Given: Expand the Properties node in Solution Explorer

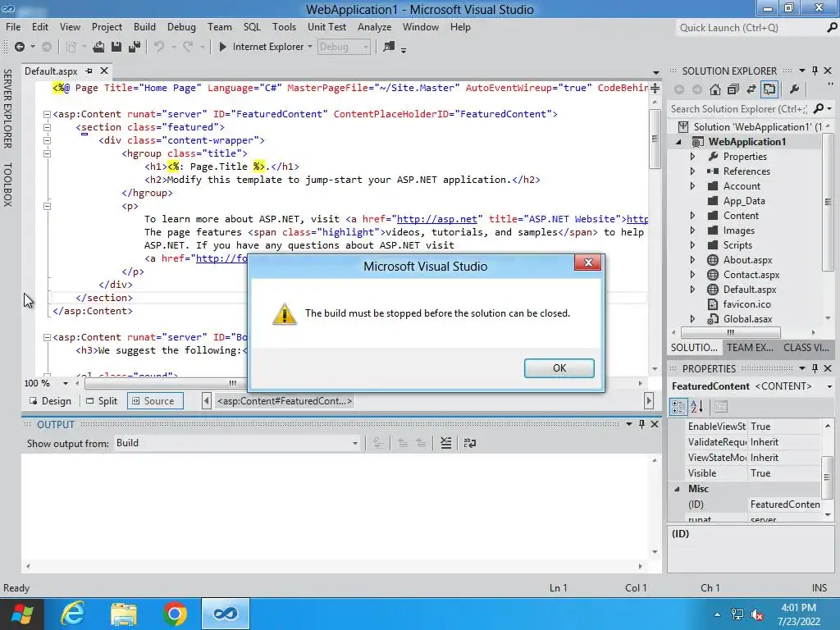Looking at the screenshot, I should (x=692, y=157).
